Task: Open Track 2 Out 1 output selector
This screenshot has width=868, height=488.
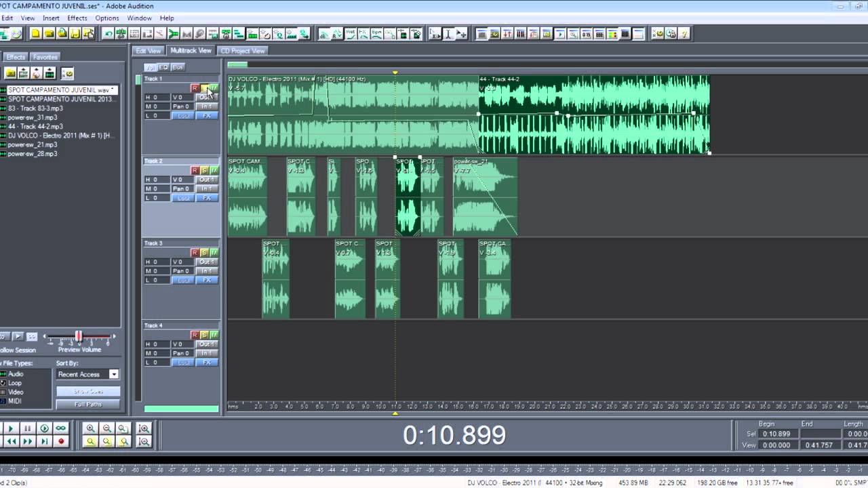Action: (x=206, y=180)
